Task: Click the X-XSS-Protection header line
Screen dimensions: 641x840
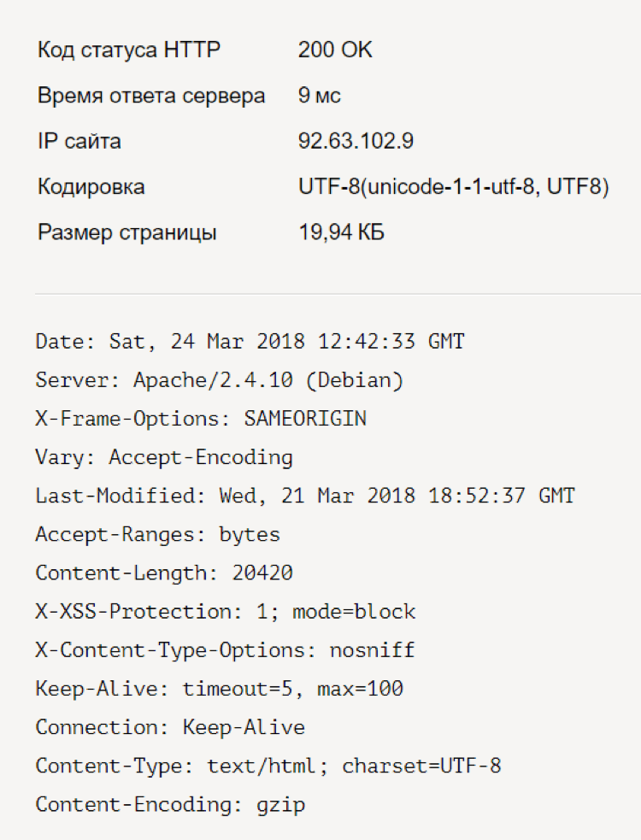Action: point(226,612)
